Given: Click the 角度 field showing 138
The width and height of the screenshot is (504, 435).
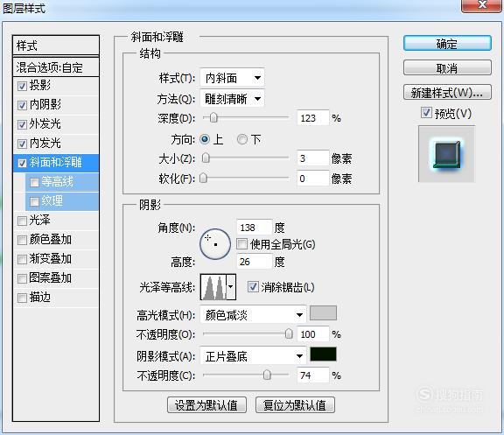Looking at the screenshot, I should pos(255,228).
